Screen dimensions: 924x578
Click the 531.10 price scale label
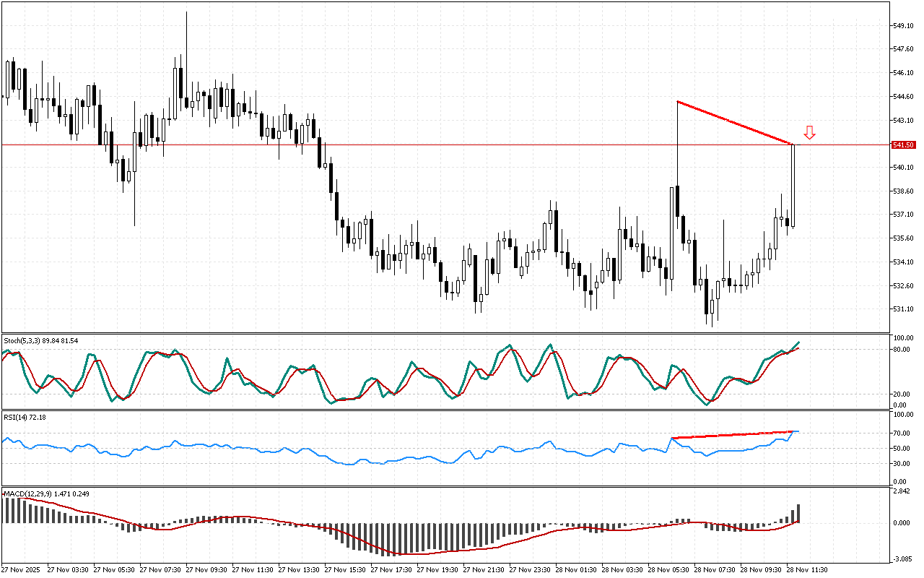click(x=903, y=309)
